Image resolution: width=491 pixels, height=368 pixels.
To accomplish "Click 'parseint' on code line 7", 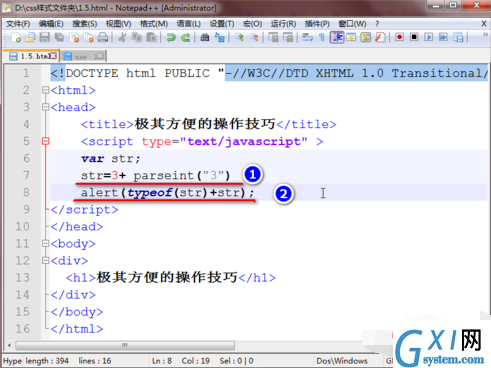I will (x=164, y=176).
